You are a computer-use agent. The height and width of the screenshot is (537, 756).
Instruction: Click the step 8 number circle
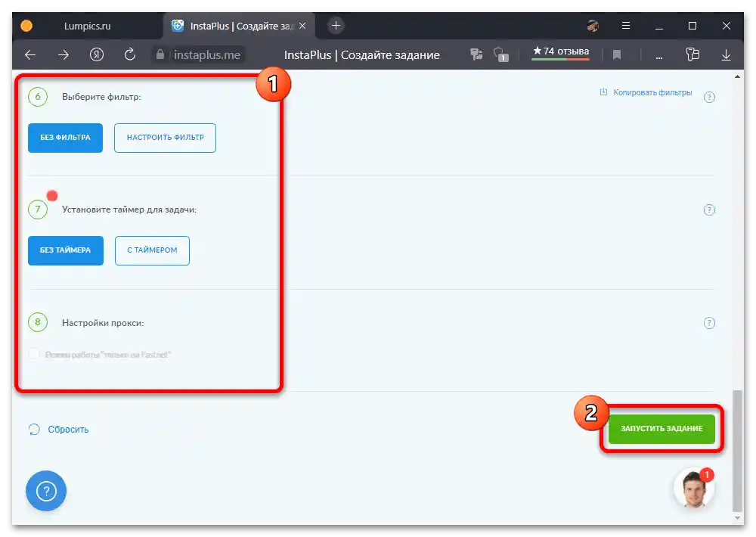tap(38, 322)
